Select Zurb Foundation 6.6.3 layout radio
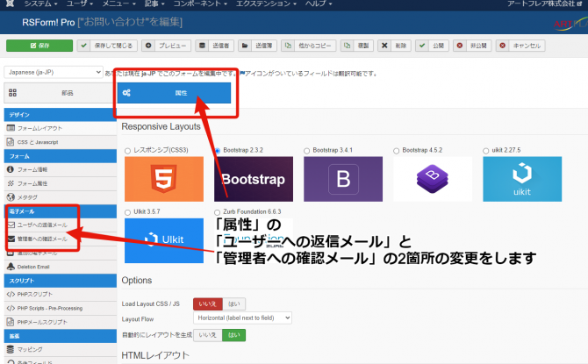Viewport: 588px width, 364px height. pos(217,212)
